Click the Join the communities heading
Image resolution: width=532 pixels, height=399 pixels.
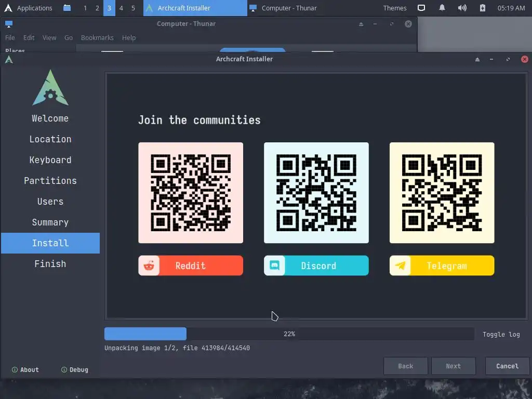tap(199, 120)
